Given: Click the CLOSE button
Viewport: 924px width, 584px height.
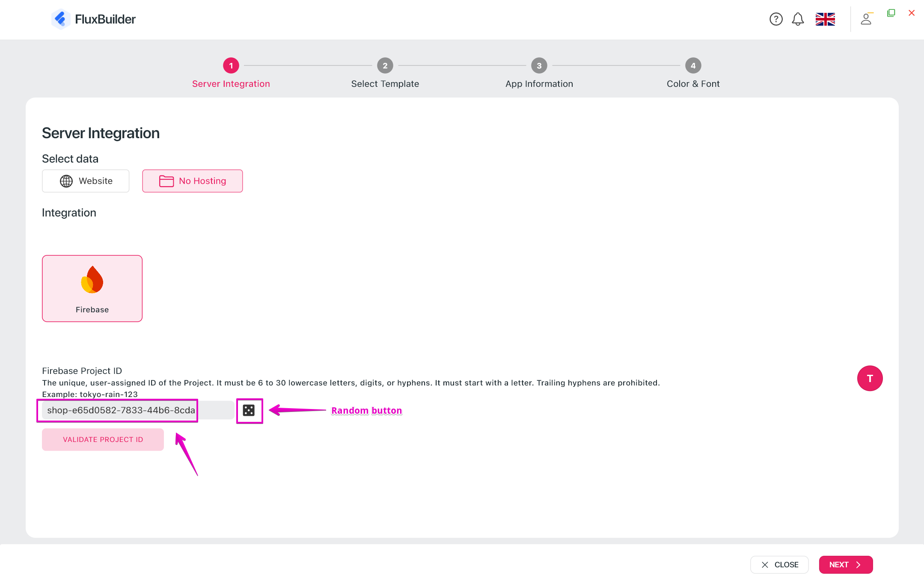Looking at the screenshot, I should pos(779,565).
